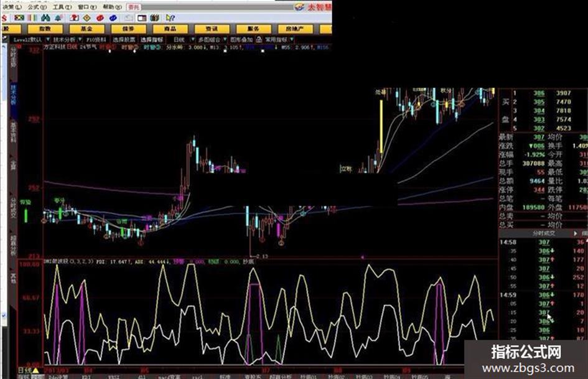588x379 pixels.
Task: Click the 选择股票 toolbar tab
Action: [x=124, y=39]
